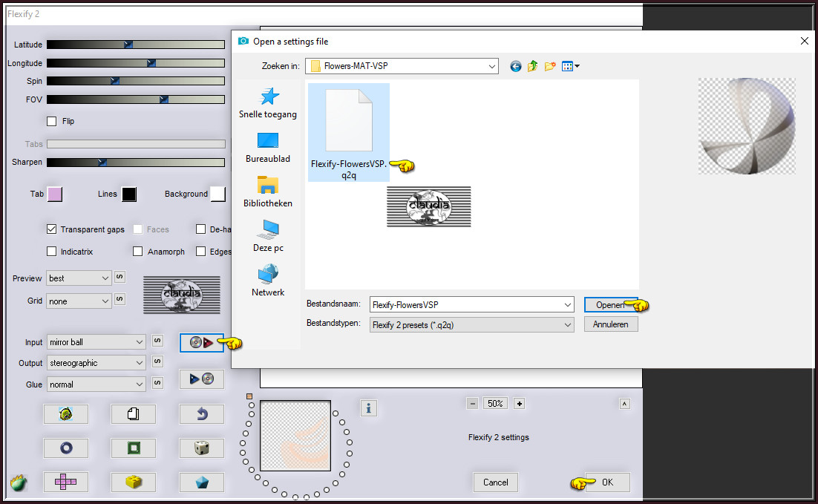Click the Cancel button in Flexify
This screenshot has height=504, width=818.
(495, 482)
